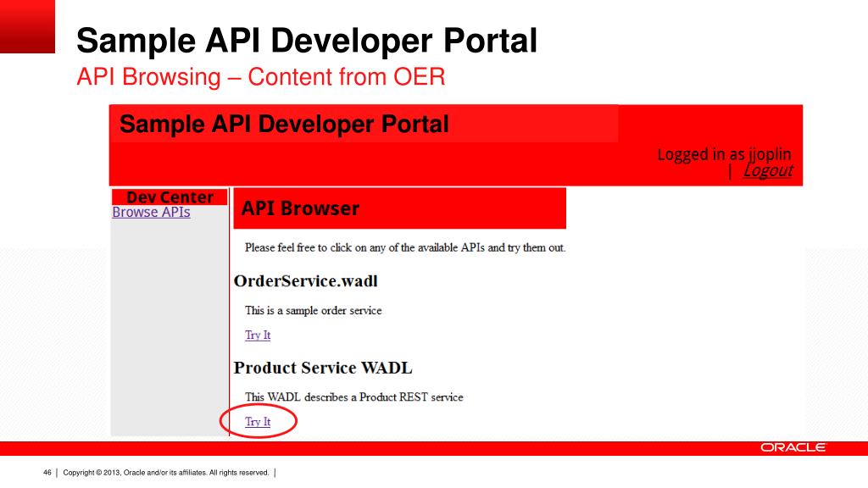Screen dimensions: 868x488
Task: Click the copyright notice text
Action: pyautogui.click(x=165, y=473)
